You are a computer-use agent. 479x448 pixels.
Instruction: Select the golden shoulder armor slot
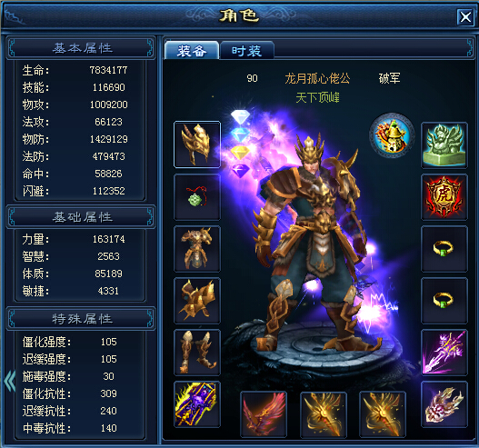coord(197,301)
